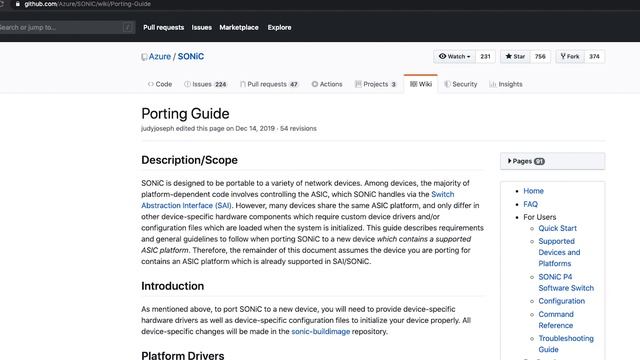Switch to the Wiki tab
640x360 pixels.
pyautogui.click(x=421, y=84)
